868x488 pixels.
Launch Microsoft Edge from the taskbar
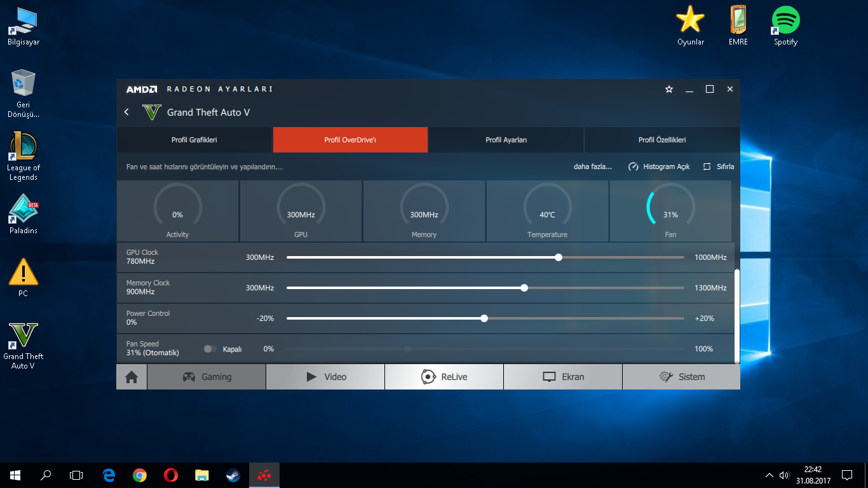109,475
